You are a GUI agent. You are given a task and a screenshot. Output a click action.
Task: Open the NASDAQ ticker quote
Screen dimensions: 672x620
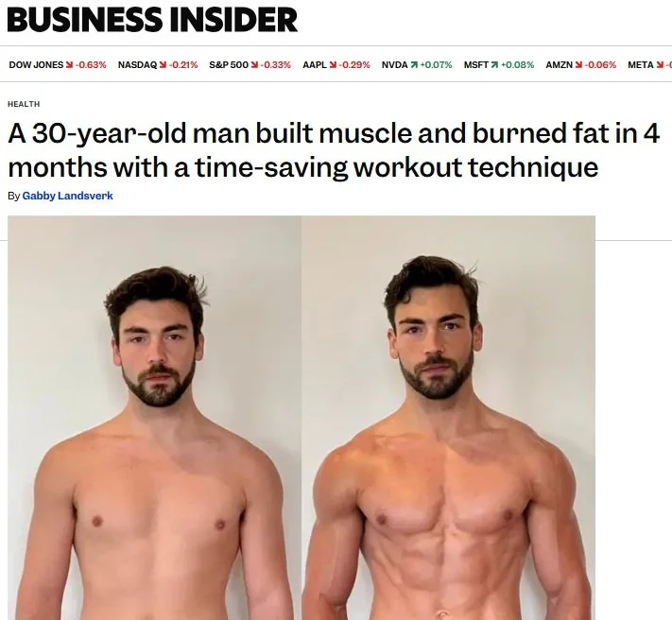158,64
